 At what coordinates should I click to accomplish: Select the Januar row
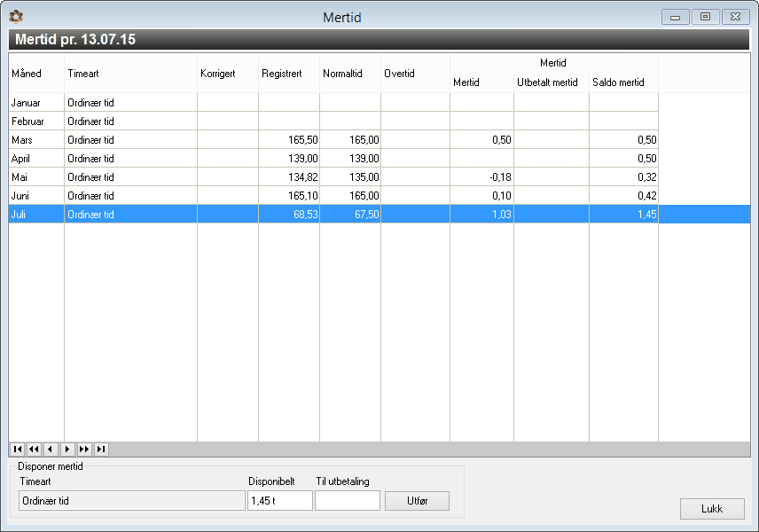tap(333, 103)
